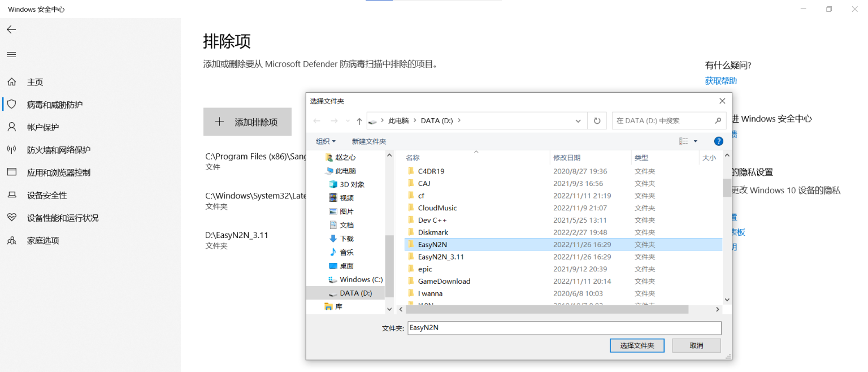Open the help question-mark icon in the dialog
This screenshot has width=868, height=372.
[x=718, y=141]
